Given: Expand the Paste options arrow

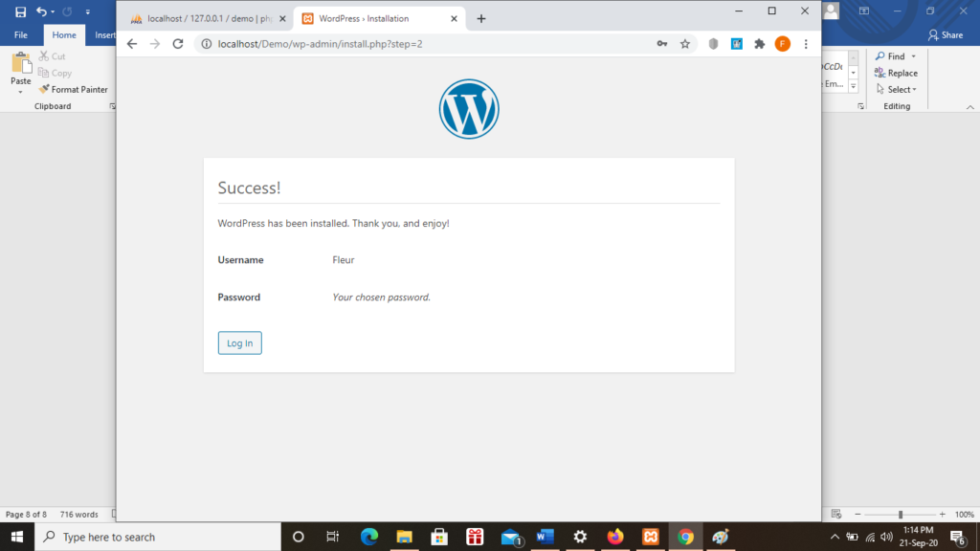Looking at the screenshot, I should tap(21, 92).
